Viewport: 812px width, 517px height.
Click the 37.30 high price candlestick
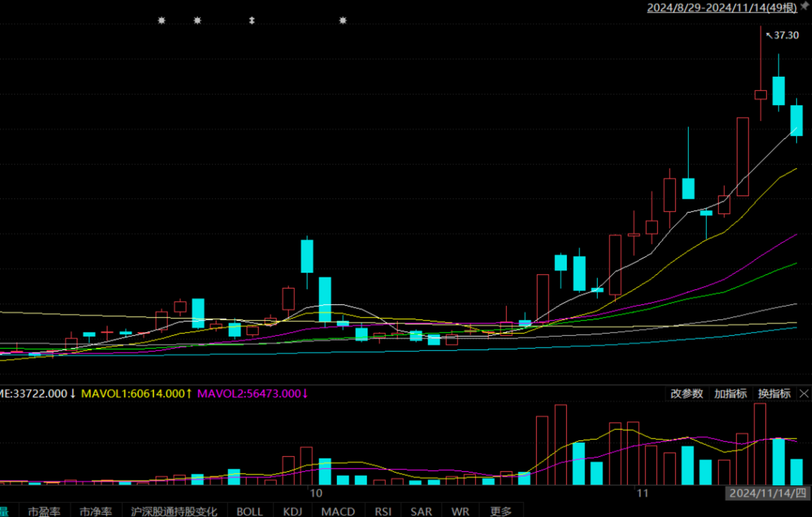pos(761,95)
